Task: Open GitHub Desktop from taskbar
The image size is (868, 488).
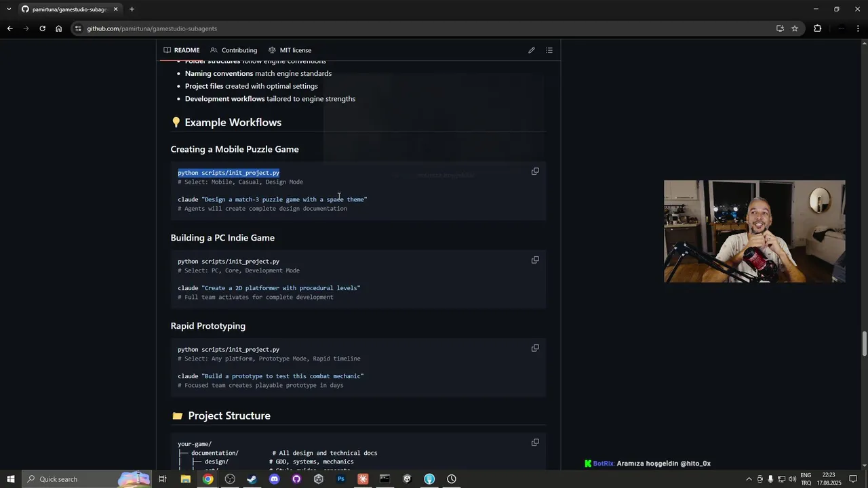Action: (x=296, y=479)
